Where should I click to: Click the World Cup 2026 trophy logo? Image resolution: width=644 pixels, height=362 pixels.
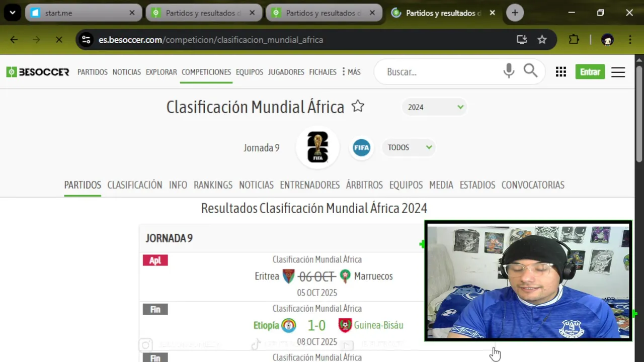pyautogui.click(x=317, y=147)
